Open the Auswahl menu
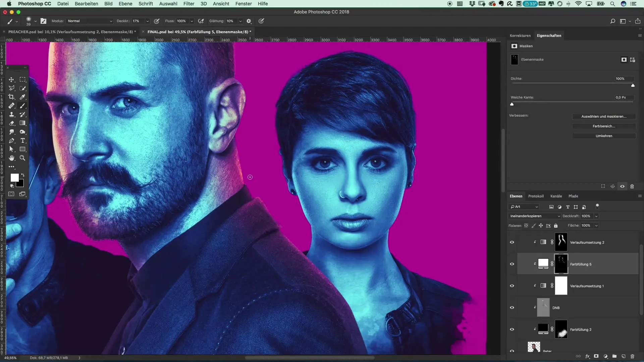 click(168, 4)
